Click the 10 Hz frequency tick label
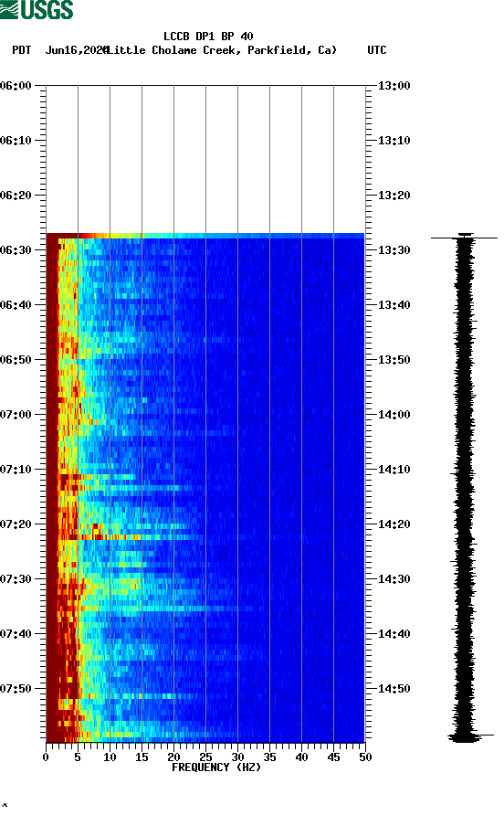The width and height of the screenshot is (504, 815). [x=110, y=757]
